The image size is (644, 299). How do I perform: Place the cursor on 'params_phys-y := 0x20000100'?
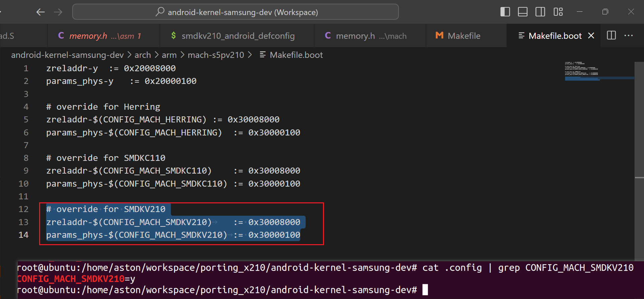coord(121,81)
